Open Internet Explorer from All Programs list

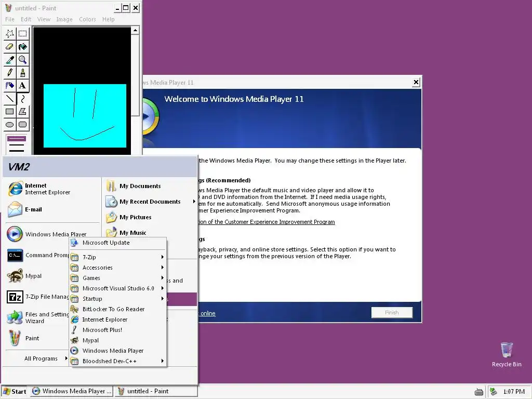[x=118, y=320]
